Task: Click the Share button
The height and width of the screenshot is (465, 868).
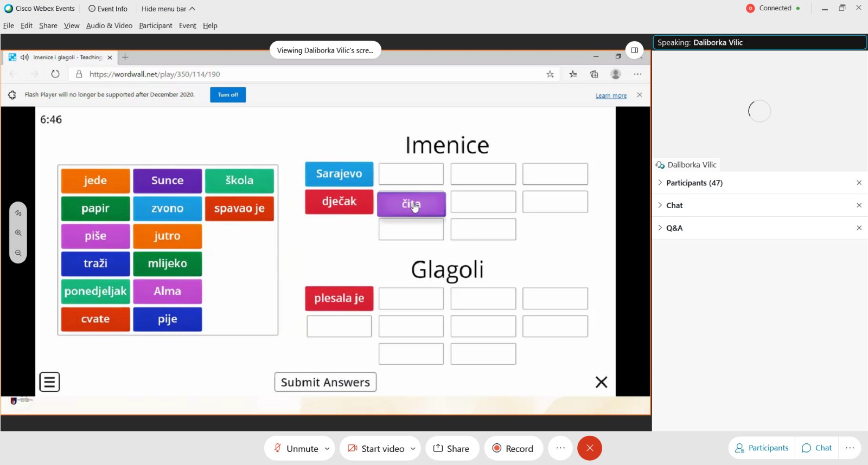Action: pos(451,448)
